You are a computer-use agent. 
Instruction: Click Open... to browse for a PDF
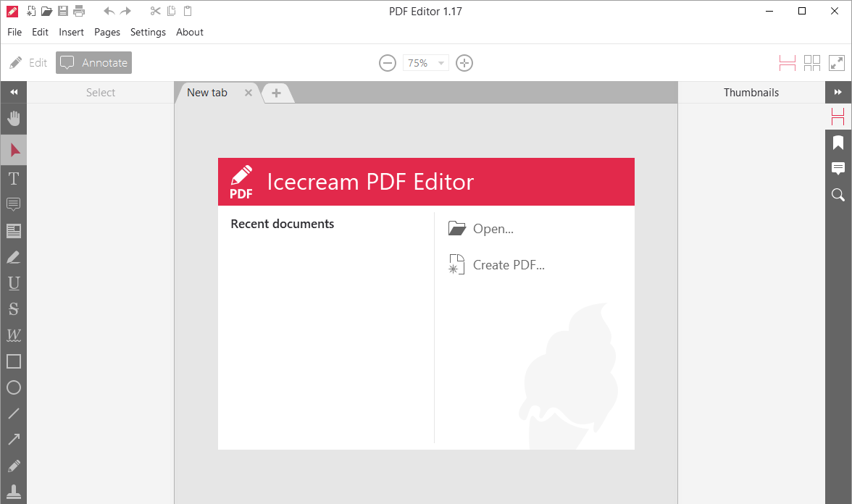coord(481,229)
